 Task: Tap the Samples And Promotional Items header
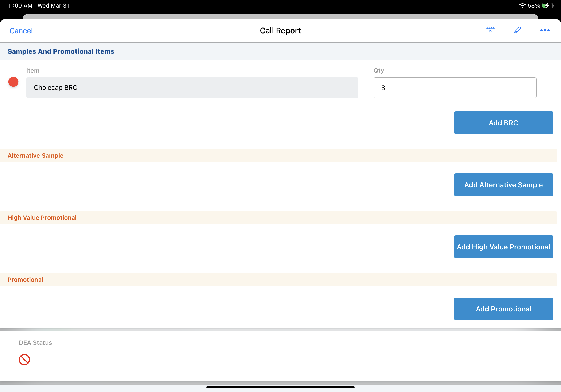(61, 51)
